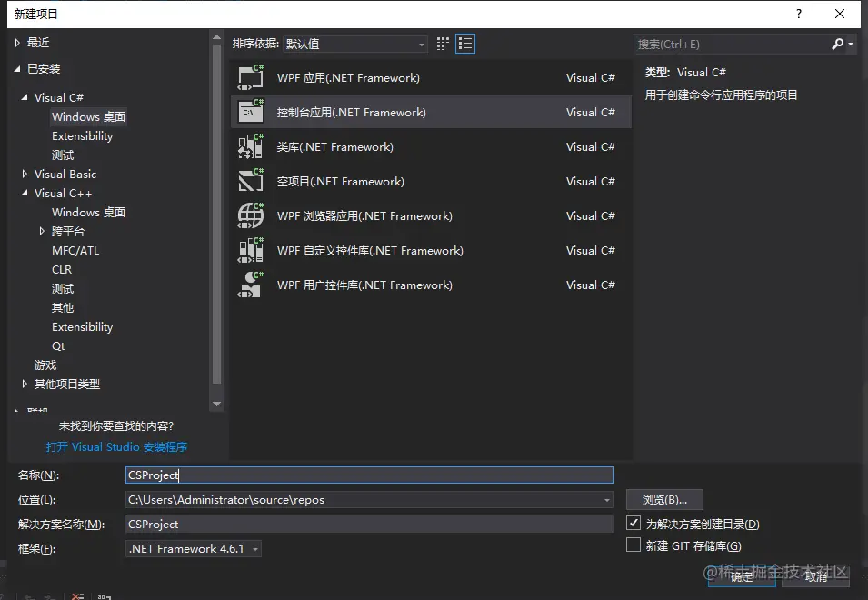Screen dimensions: 868x600
Task: Select the 游戏 category
Action: point(45,365)
